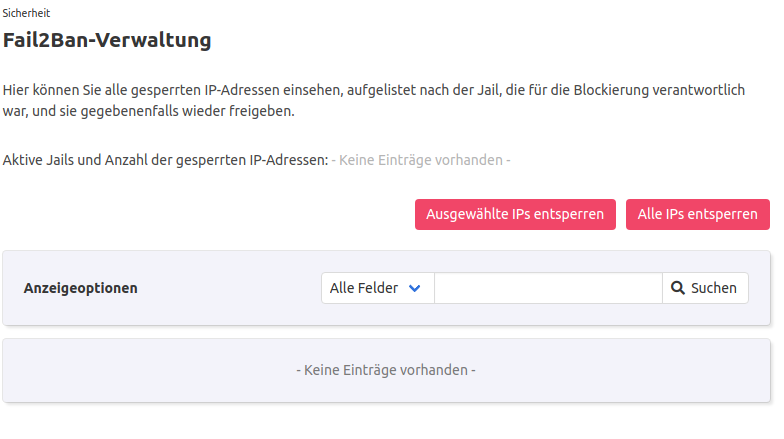The height and width of the screenshot is (439, 784).
Task: Click description line starting Hier können Sie
Action: [374, 90]
